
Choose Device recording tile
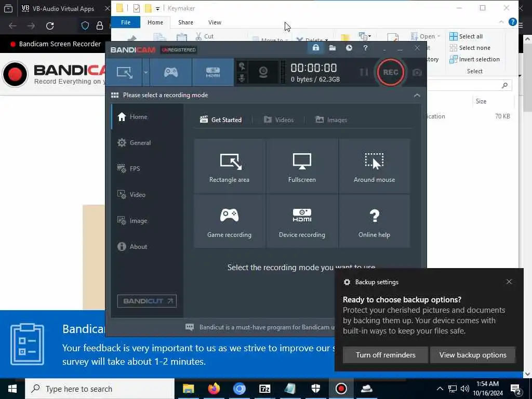coord(302,221)
